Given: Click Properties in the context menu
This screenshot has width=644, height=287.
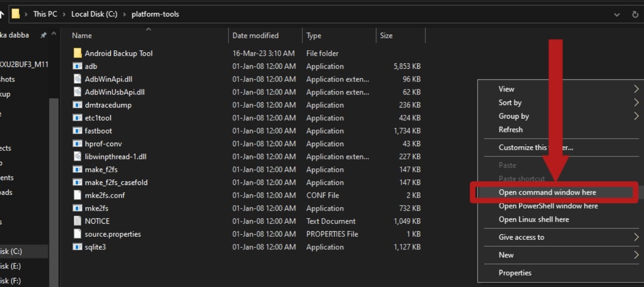Looking at the screenshot, I should click(515, 273).
